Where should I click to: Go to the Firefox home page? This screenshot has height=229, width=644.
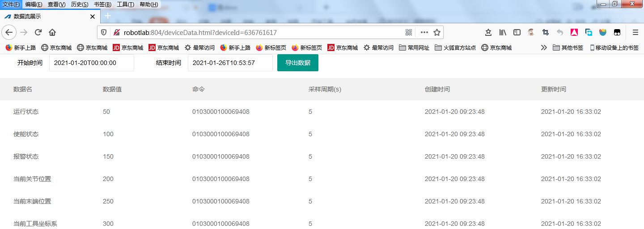coord(52,32)
